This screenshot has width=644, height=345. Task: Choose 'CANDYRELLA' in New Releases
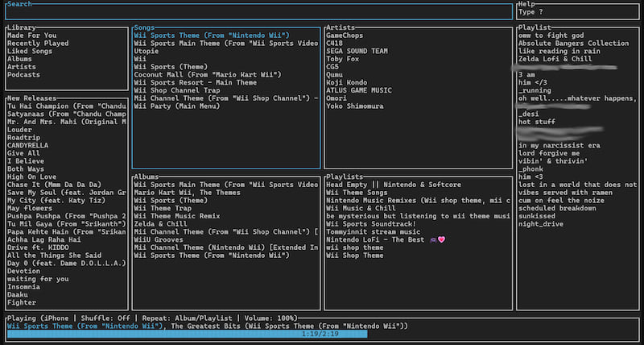pos(28,145)
